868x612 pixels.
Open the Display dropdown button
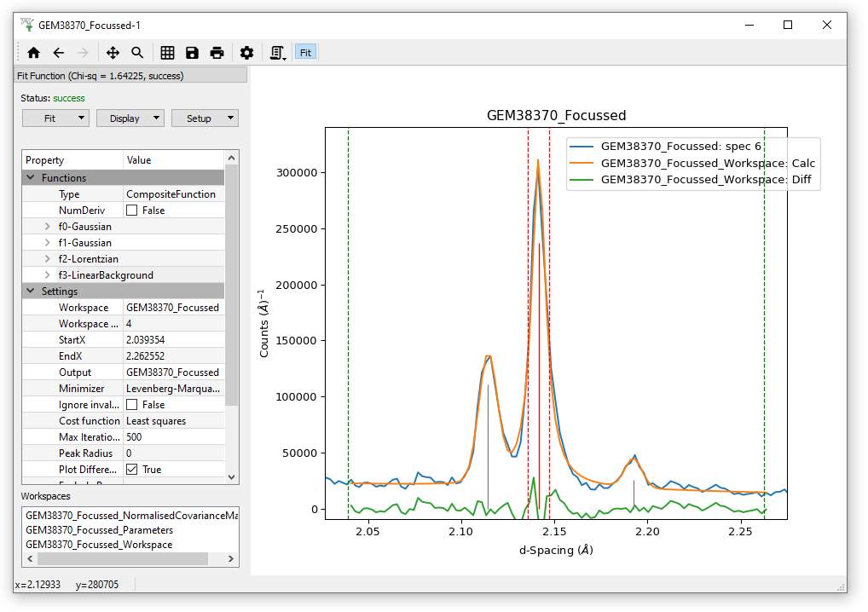tap(130, 118)
